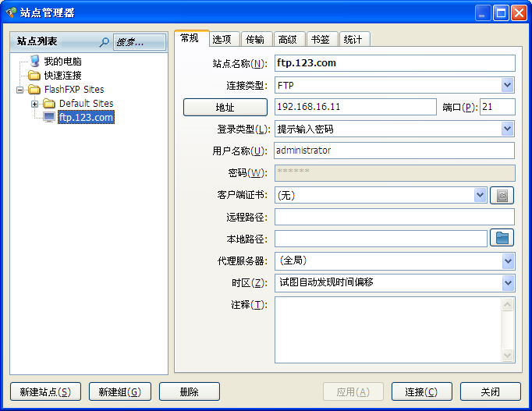Click the local path (本地路径) field
The width and height of the screenshot is (532, 411).
click(381, 239)
